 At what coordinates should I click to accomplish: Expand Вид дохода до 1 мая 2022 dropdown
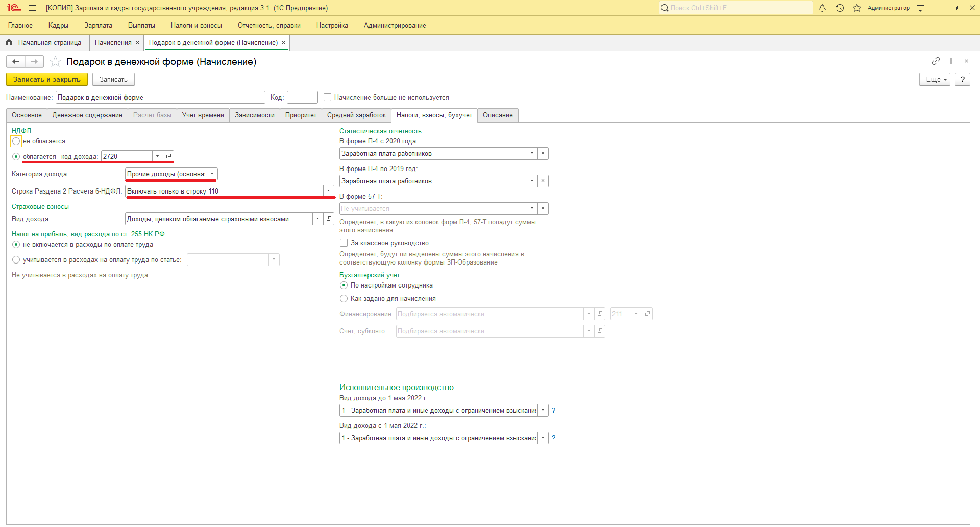(543, 410)
